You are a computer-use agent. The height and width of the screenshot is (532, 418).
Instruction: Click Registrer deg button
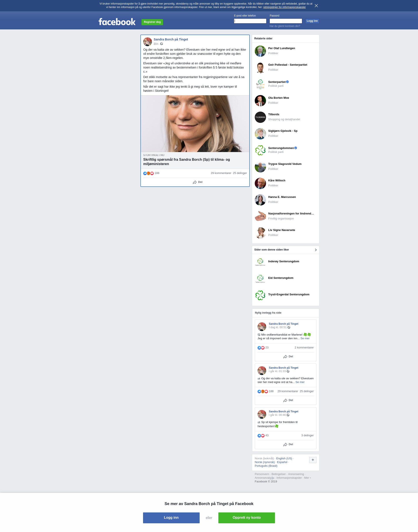pos(152,22)
